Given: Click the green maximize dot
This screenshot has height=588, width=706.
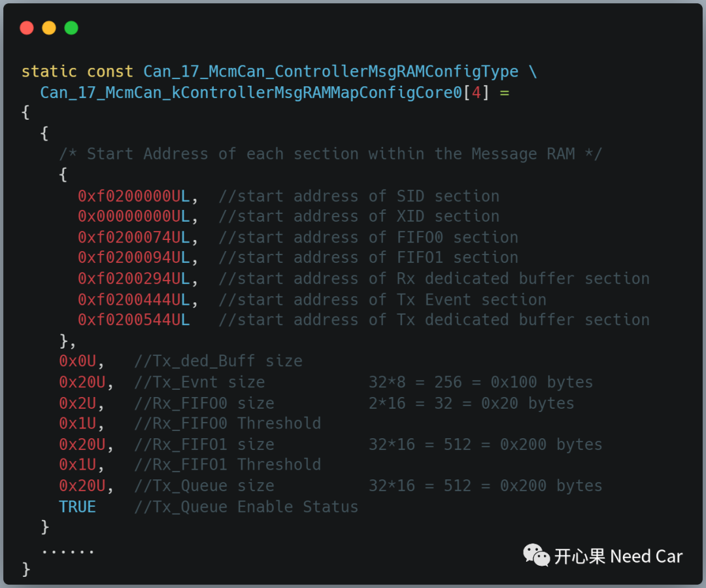Looking at the screenshot, I should click(71, 28).
